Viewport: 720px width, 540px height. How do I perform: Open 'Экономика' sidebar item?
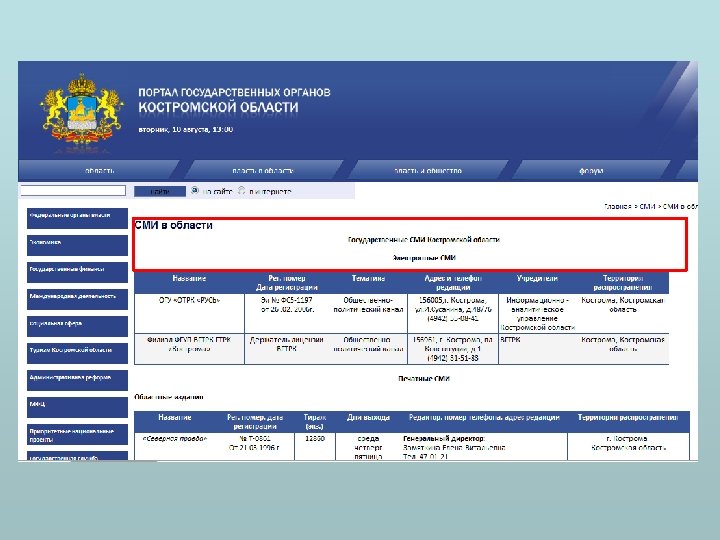click(77, 245)
